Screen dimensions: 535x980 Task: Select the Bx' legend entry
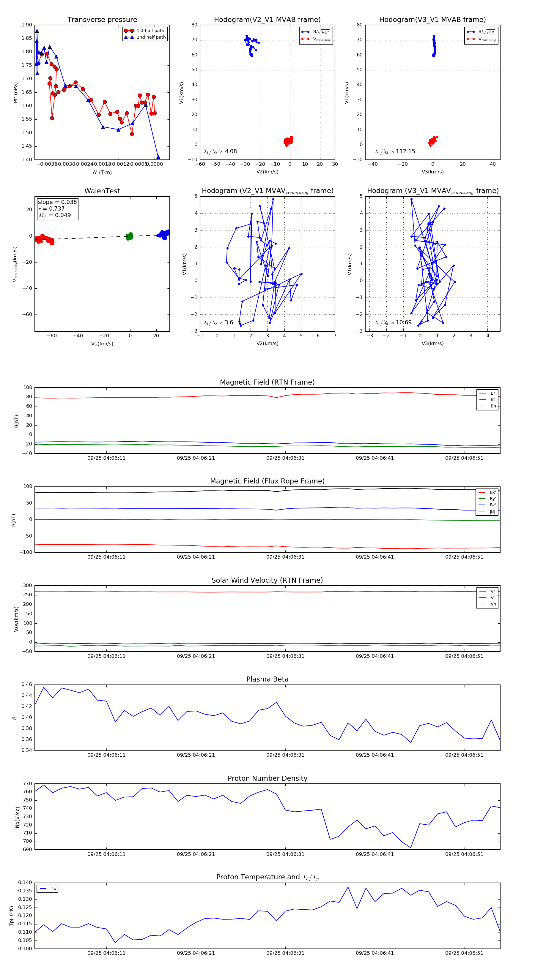click(487, 493)
